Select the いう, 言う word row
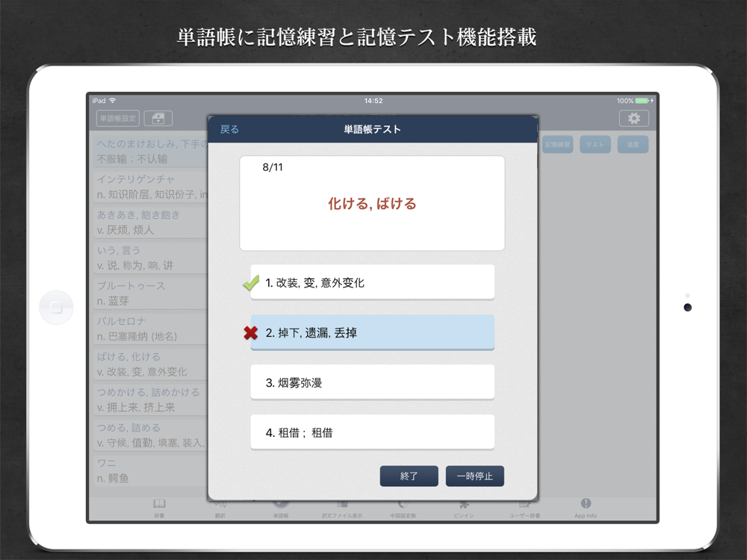The width and height of the screenshot is (747, 560). click(x=151, y=258)
